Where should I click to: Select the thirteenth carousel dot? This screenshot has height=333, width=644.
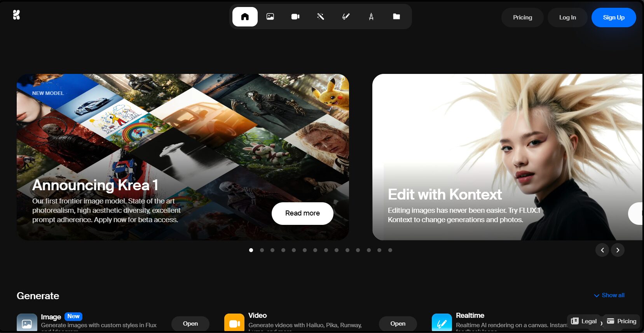tap(379, 250)
